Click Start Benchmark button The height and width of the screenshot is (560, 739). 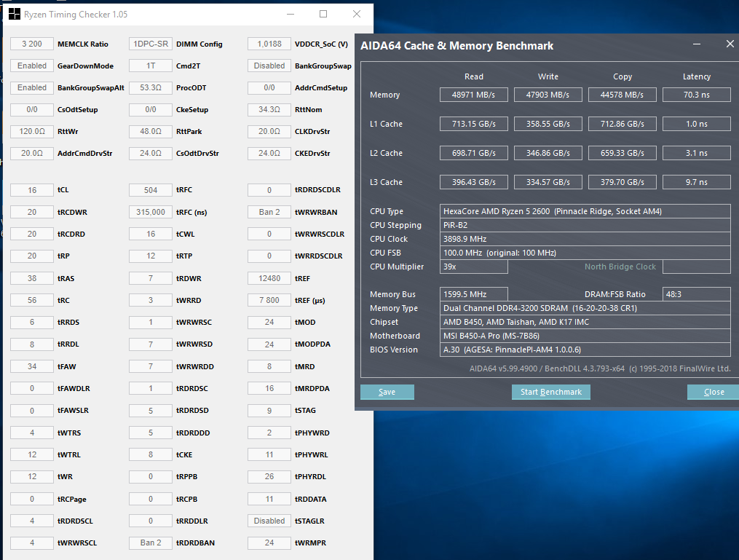pyautogui.click(x=551, y=392)
